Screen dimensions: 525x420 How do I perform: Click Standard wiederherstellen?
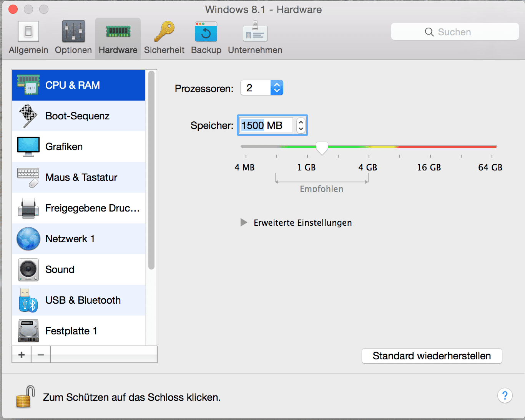click(431, 356)
